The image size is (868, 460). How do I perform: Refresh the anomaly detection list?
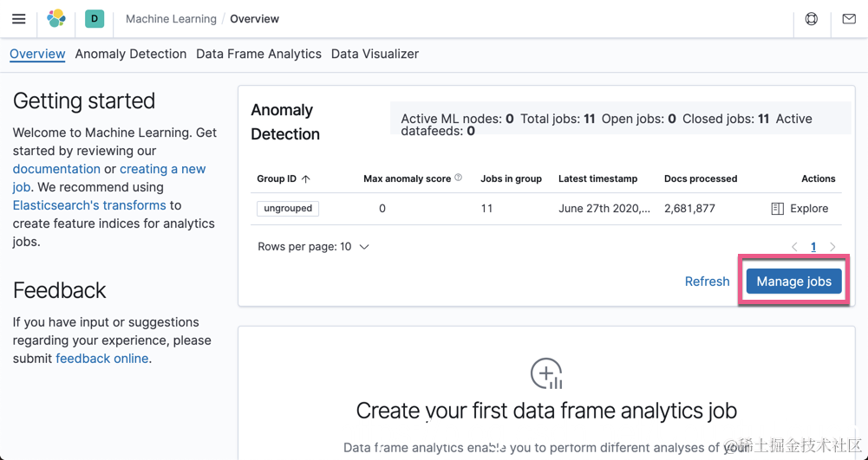707,282
